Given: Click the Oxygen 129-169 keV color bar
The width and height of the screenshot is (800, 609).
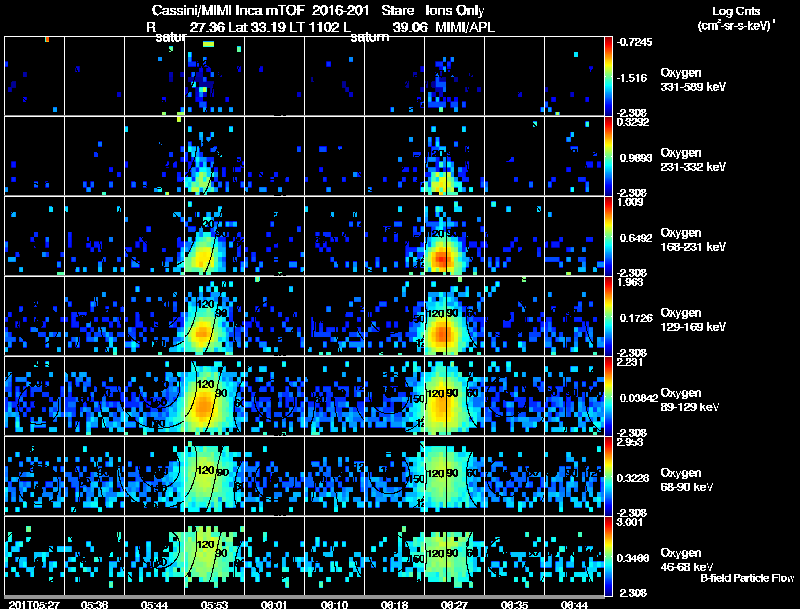Looking at the screenshot, I should tap(608, 316).
